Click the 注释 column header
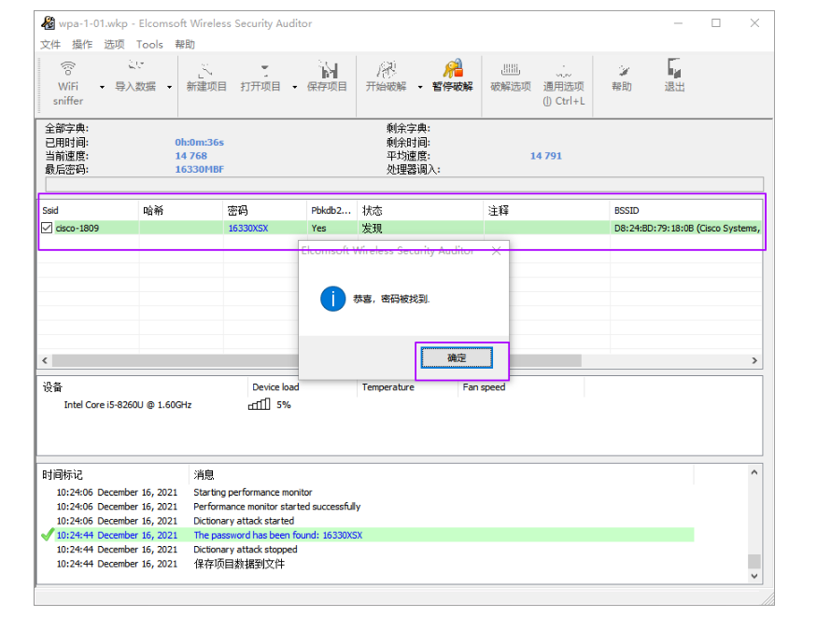This screenshot has width=817, height=644. (x=546, y=211)
